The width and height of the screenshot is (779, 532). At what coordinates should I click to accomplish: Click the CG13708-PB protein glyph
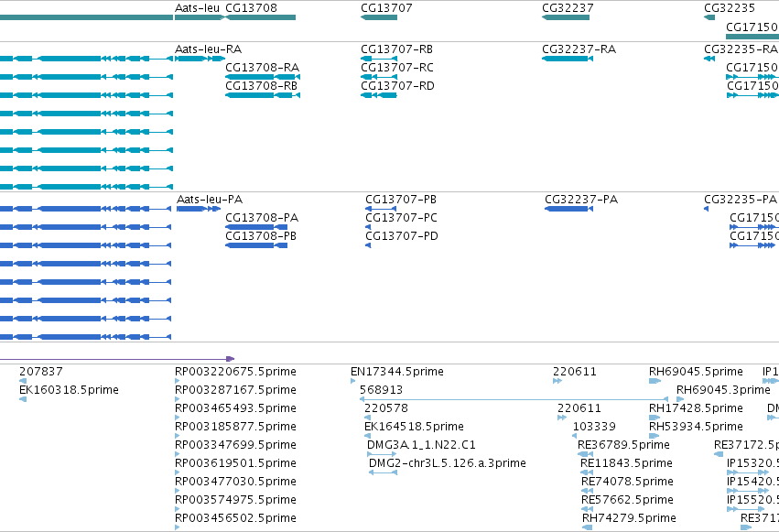tap(256, 245)
